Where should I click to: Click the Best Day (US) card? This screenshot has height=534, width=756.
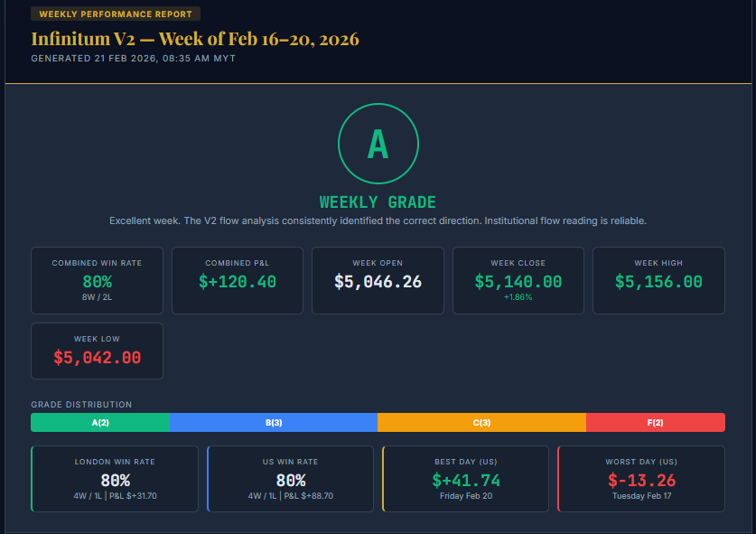point(466,479)
